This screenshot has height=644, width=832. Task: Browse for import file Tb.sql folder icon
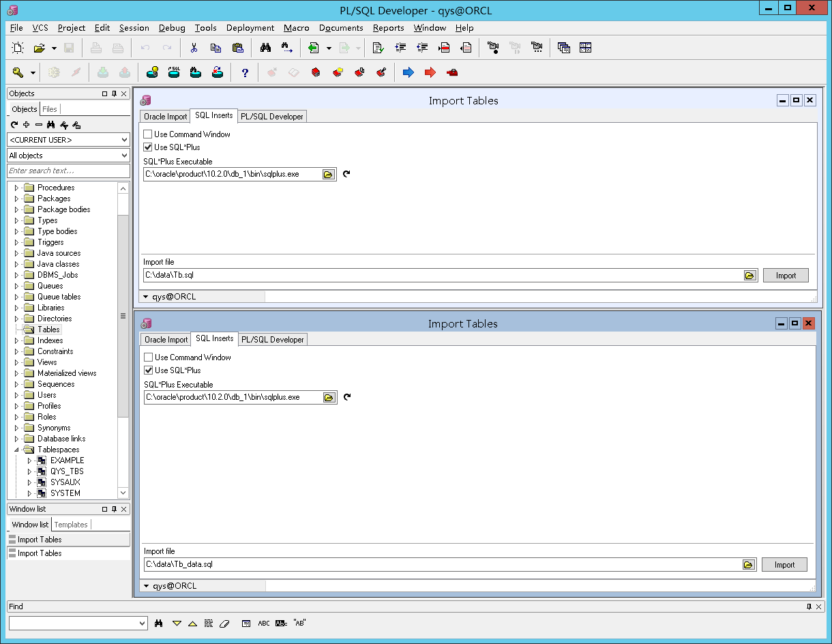[749, 276]
